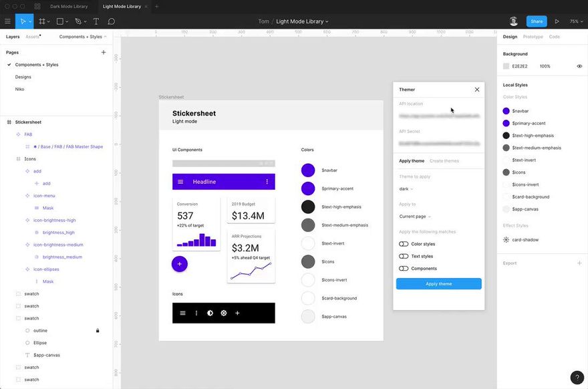Toggle background visibility eye icon
588x389 pixels.
(x=579, y=66)
